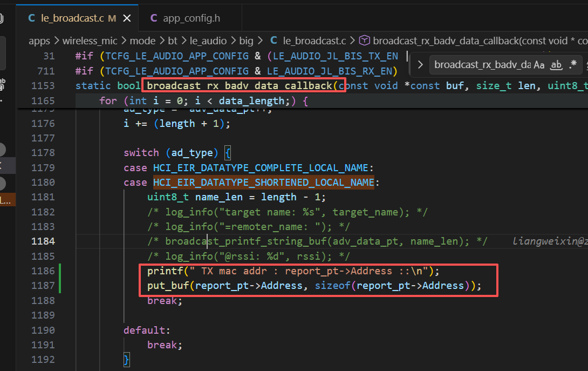Screen dimensions: 588x371
Task: Jump to sticky scroll line 31
Action: point(302,56)
